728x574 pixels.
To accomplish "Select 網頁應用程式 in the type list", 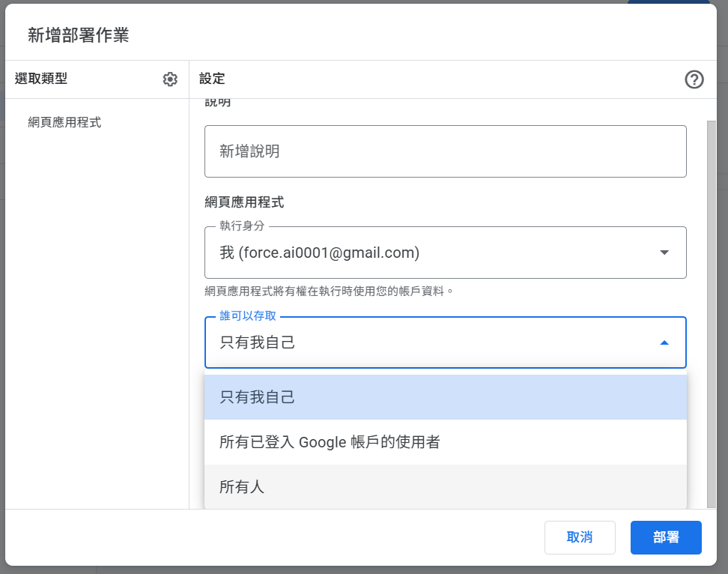I will [x=64, y=122].
